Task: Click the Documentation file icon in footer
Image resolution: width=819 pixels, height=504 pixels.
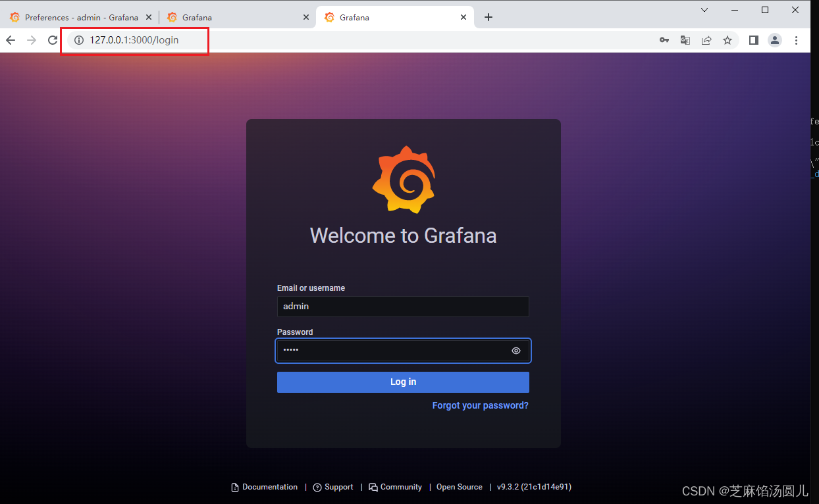Action: click(x=235, y=488)
